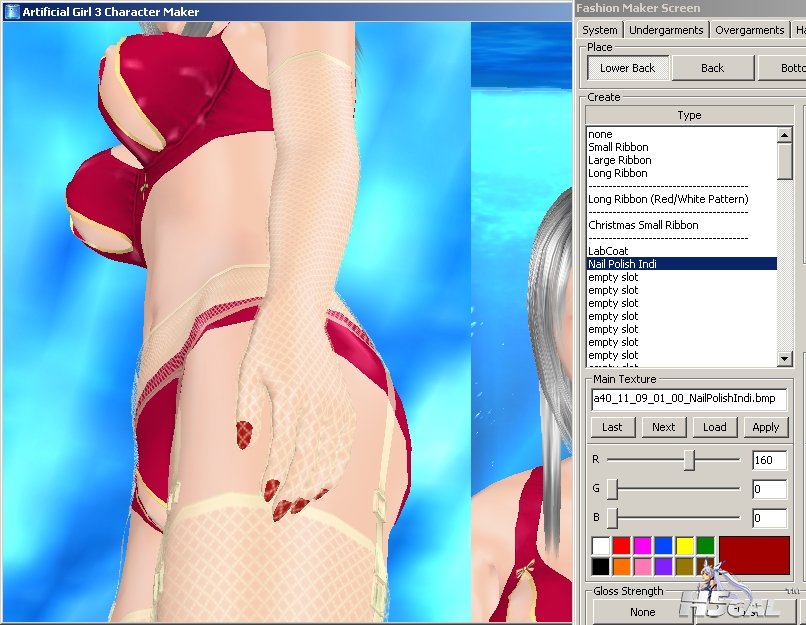This screenshot has height=625, width=806.
Task: Click the Load texture button
Action: click(715, 427)
